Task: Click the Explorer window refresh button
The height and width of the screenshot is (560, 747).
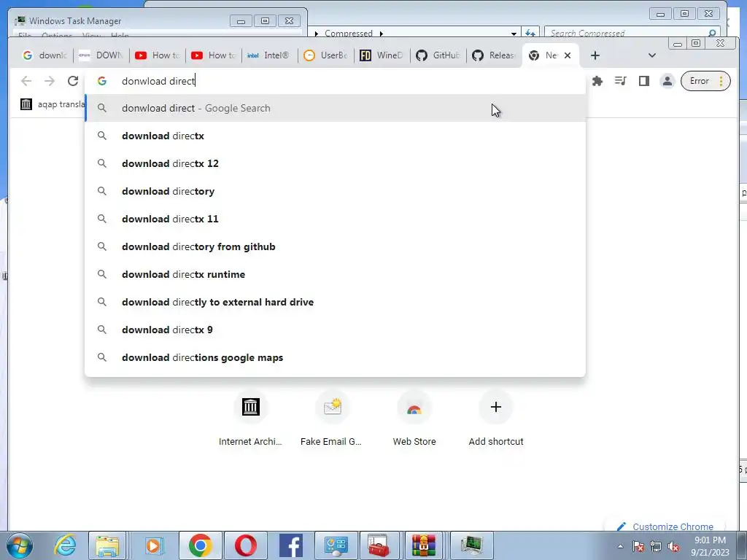Action: point(530,33)
